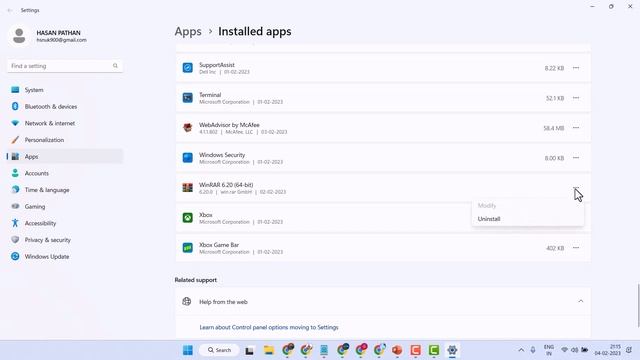The height and width of the screenshot is (360, 640).
Task: Click the 58.4 MB size value
Action: tap(553, 128)
